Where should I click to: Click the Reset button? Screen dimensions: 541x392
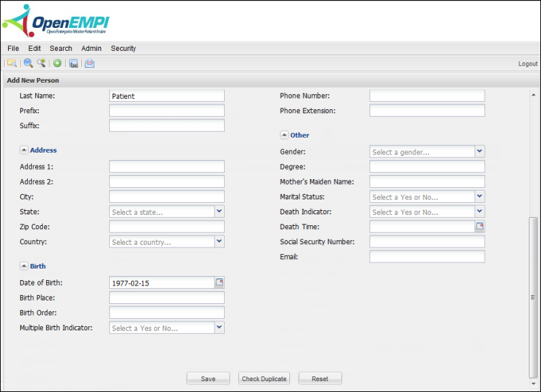pos(320,378)
